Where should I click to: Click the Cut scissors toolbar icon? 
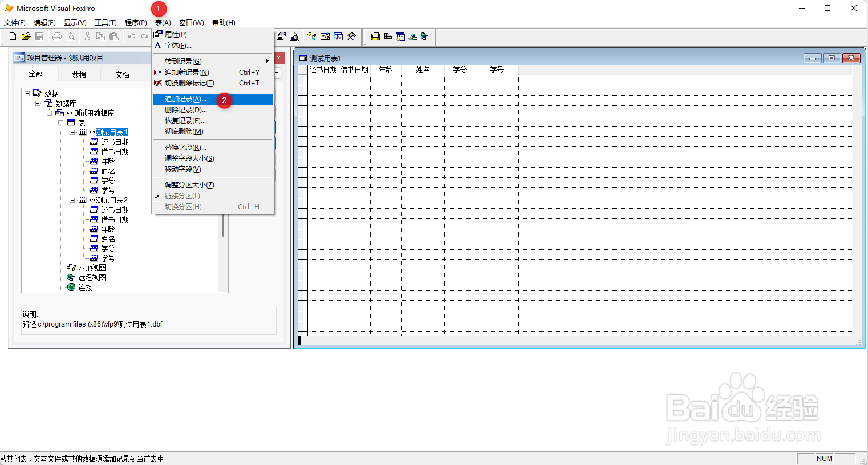click(87, 36)
